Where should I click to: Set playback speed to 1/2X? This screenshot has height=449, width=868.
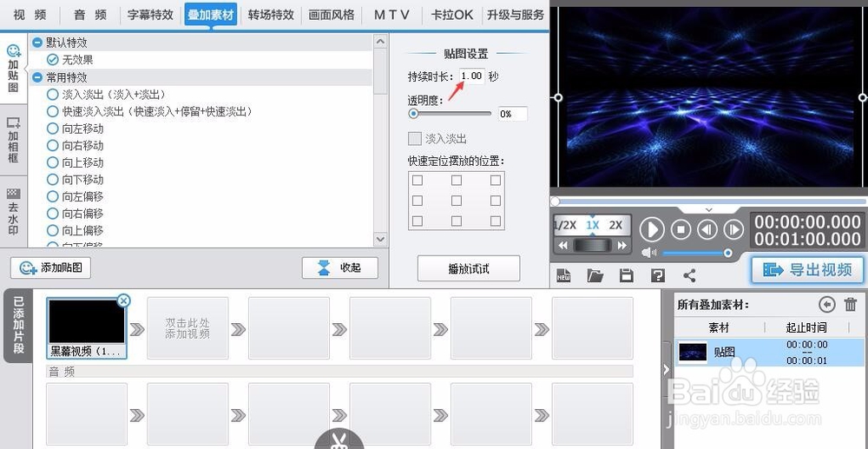click(566, 225)
